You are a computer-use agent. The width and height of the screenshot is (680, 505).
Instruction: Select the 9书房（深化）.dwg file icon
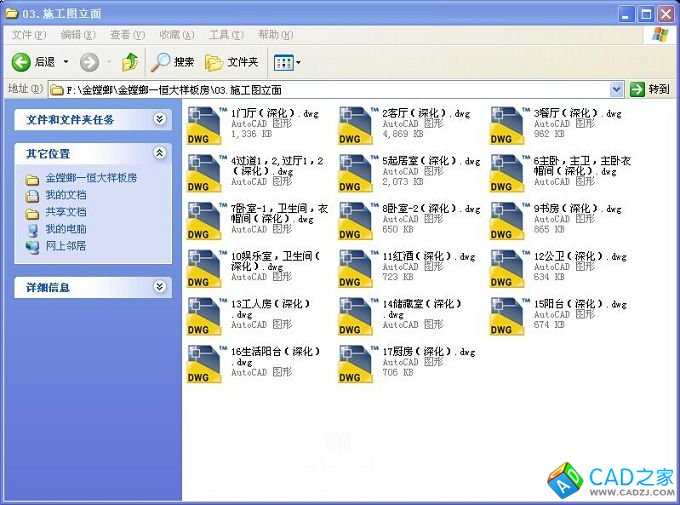point(509,222)
